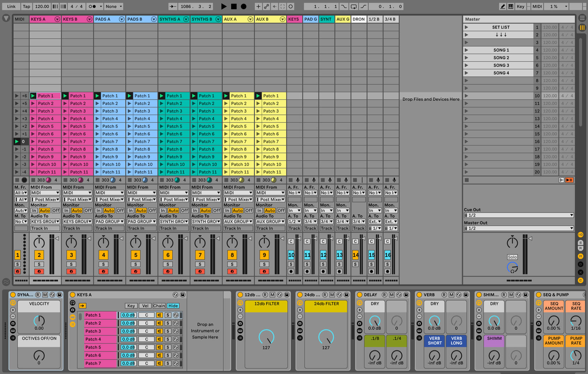Launch the SONG 1 scene
The height and width of the screenshot is (374, 588).
point(466,50)
